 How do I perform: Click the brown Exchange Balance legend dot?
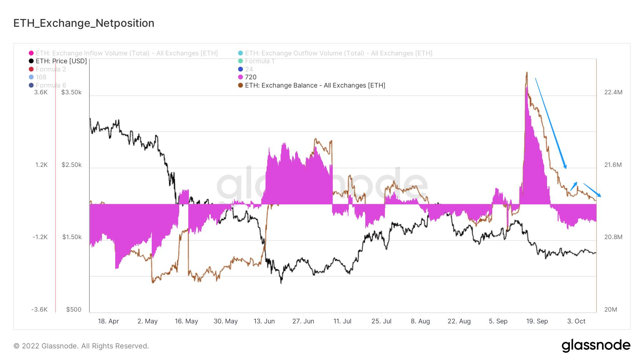[x=240, y=85]
